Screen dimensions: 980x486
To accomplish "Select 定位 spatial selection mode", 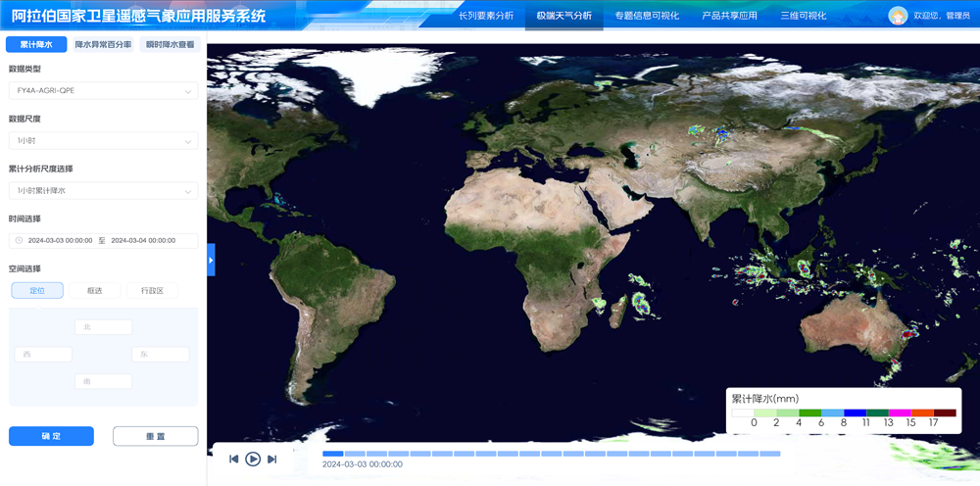I will [x=37, y=290].
